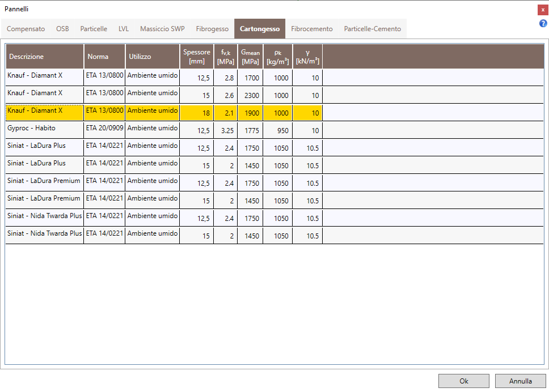
Task: Cancel with the Annulla button
Action: coord(520,381)
